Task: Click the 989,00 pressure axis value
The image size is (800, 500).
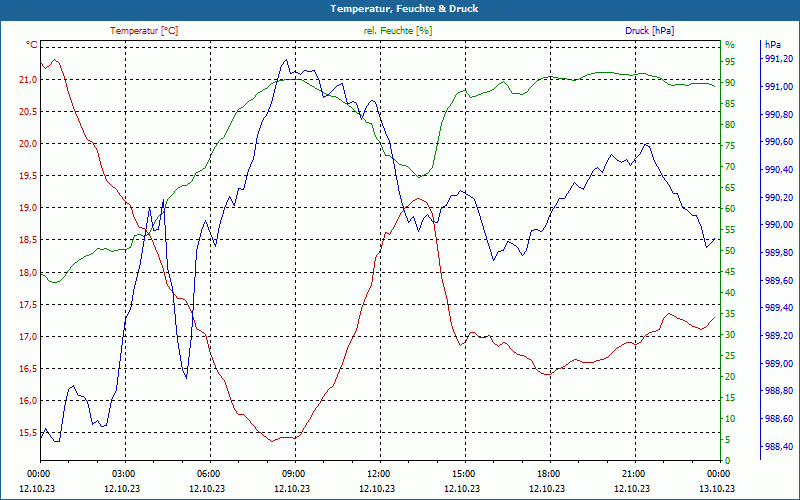Action: coord(779,364)
